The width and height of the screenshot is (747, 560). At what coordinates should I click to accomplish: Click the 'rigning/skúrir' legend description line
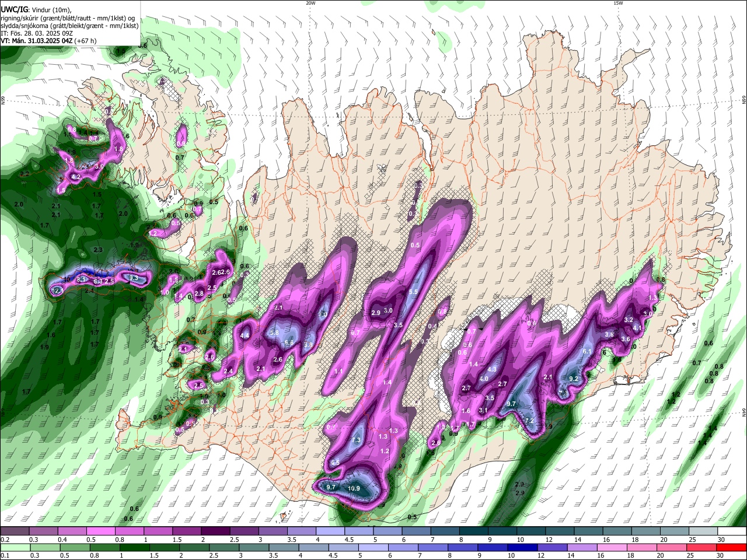pos(68,18)
